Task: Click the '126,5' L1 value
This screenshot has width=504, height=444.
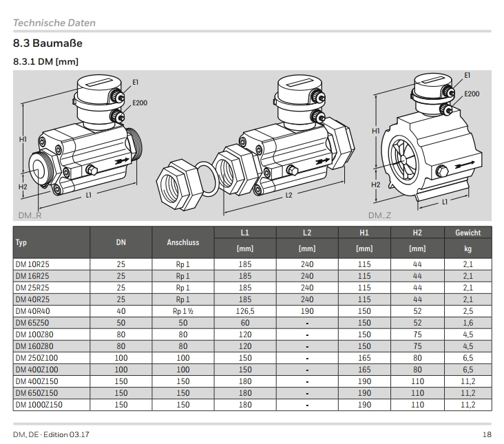Action: pyautogui.click(x=245, y=311)
